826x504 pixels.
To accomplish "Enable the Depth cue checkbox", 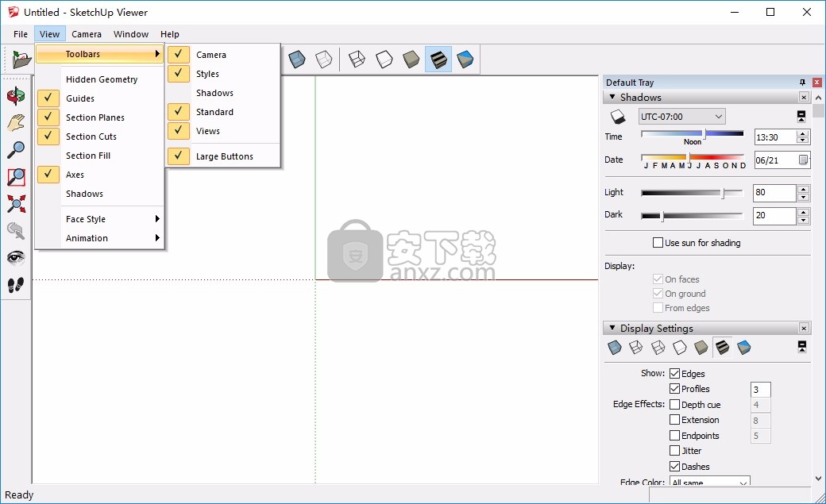I will (x=674, y=405).
